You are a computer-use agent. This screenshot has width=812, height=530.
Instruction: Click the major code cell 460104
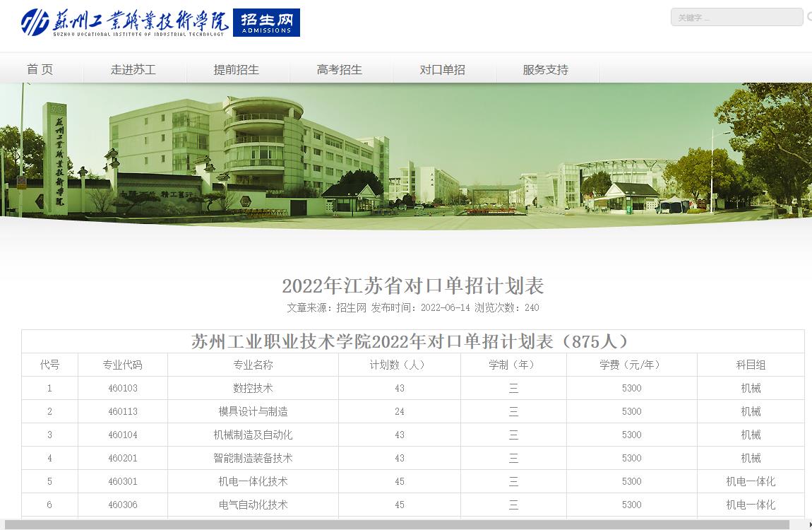[123, 435]
